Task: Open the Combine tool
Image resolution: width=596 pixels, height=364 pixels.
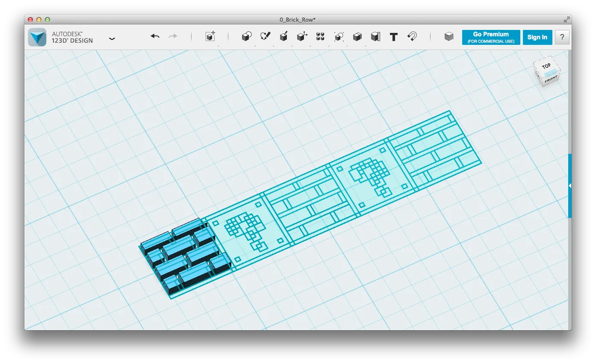Action: tap(357, 37)
